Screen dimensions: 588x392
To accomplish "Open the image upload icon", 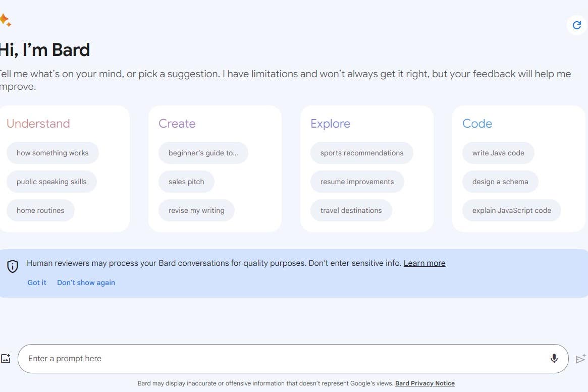I will click(x=6, y=358).
